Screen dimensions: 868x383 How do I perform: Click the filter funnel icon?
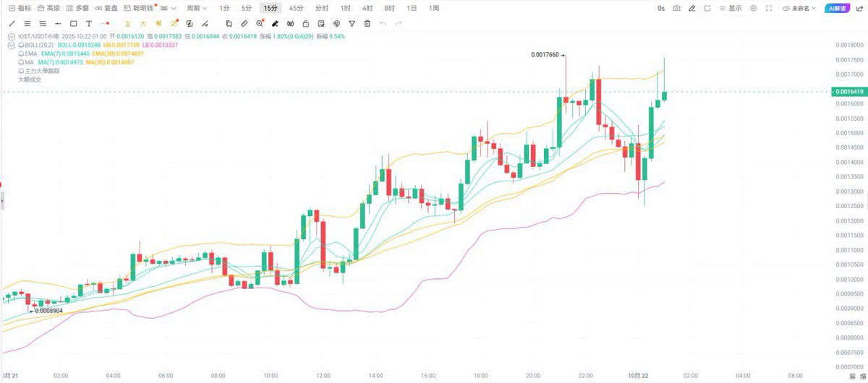pos(352,24)
